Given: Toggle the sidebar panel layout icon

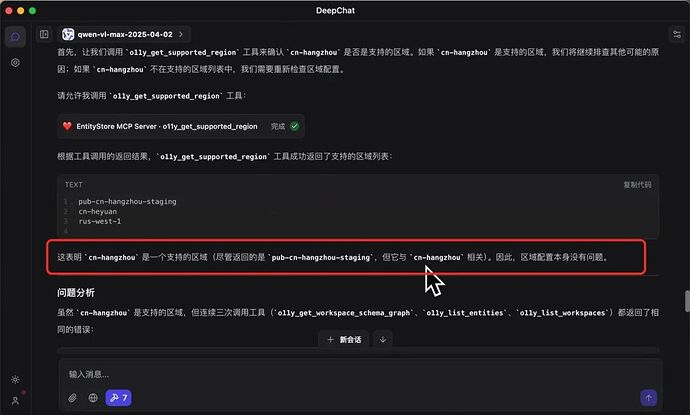Looking at the screenshot, I should [x=44, y=34].
